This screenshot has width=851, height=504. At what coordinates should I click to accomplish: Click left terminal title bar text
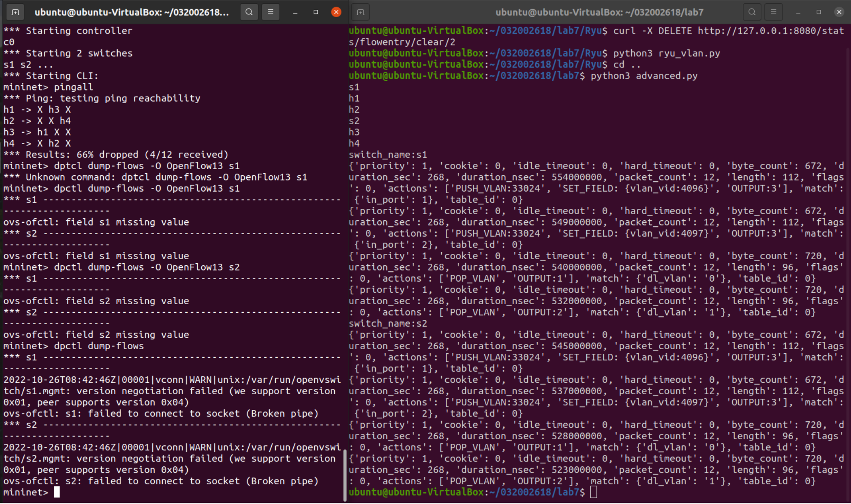click(132, 12)
